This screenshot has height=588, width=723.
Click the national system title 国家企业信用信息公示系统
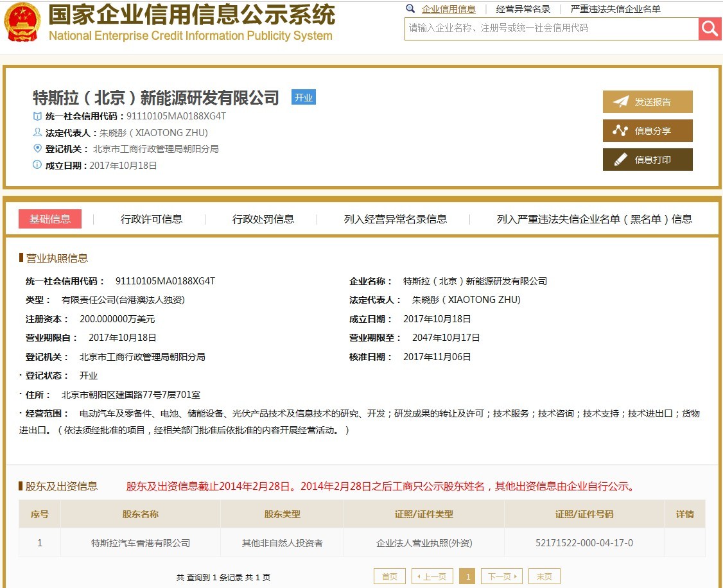pyautogui.click(x=192, y=15)
